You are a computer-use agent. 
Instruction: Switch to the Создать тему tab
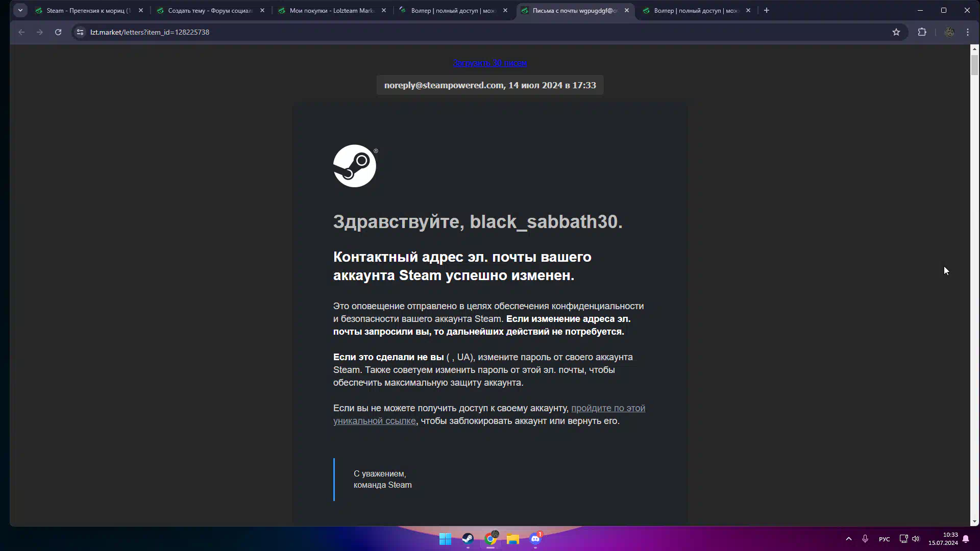210,10
